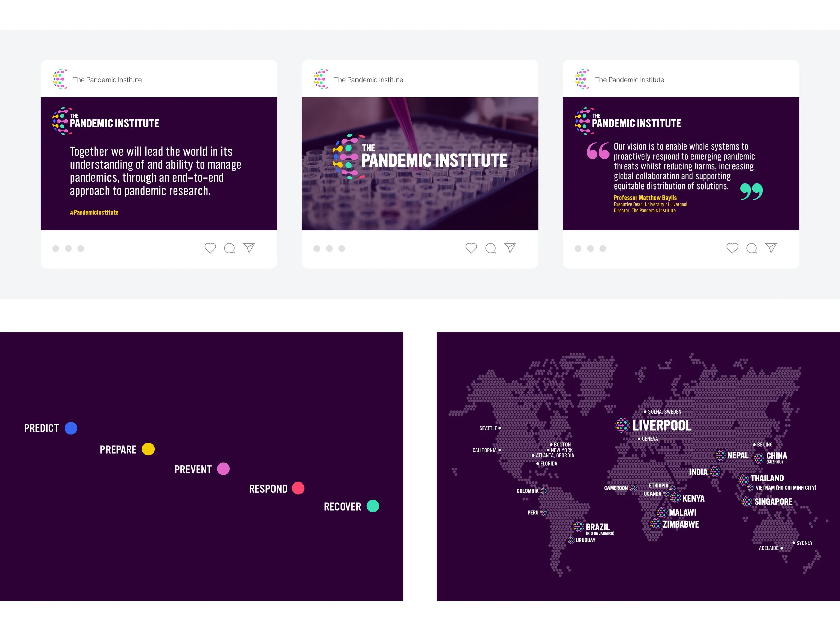Open the account name above the lab photo
Viewport: 840px width, 630px height.
click(368, 80)
